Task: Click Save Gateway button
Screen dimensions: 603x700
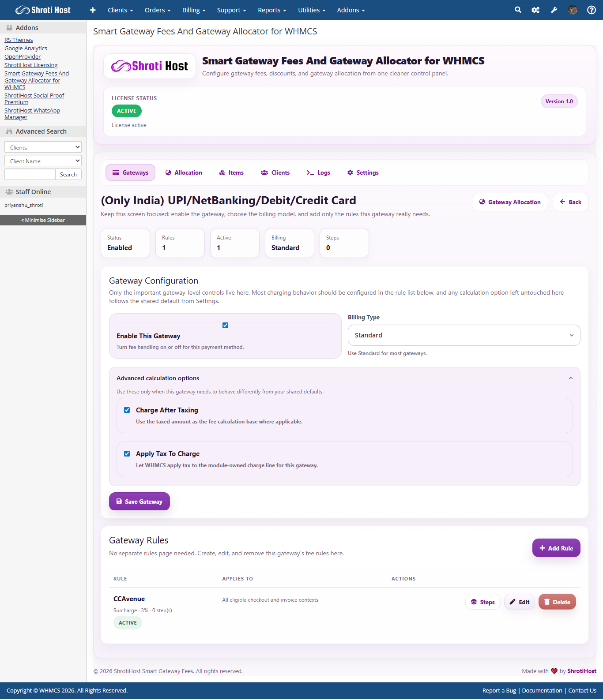Action: [139, 501]
